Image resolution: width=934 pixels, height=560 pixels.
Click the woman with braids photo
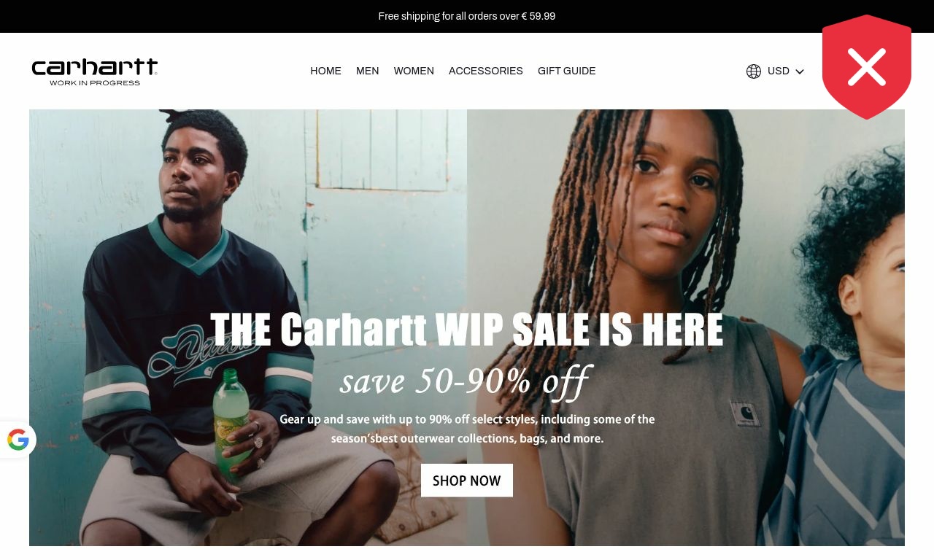pos(657,328)
